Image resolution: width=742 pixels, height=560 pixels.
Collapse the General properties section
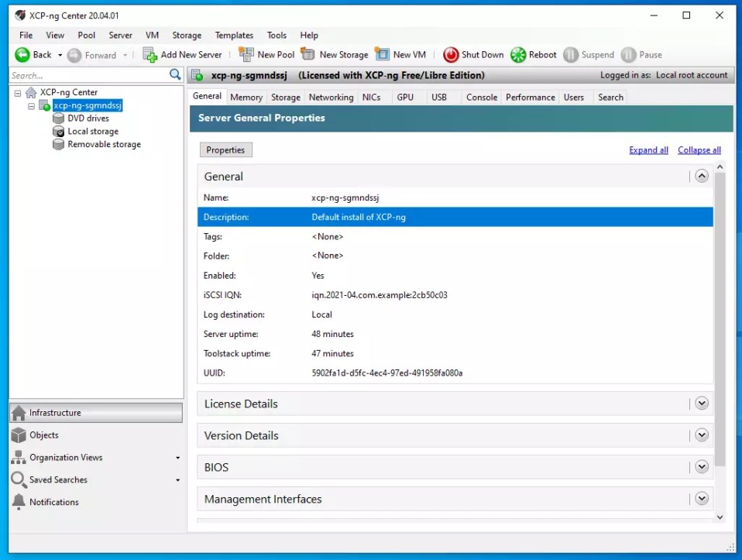point(702,176)
